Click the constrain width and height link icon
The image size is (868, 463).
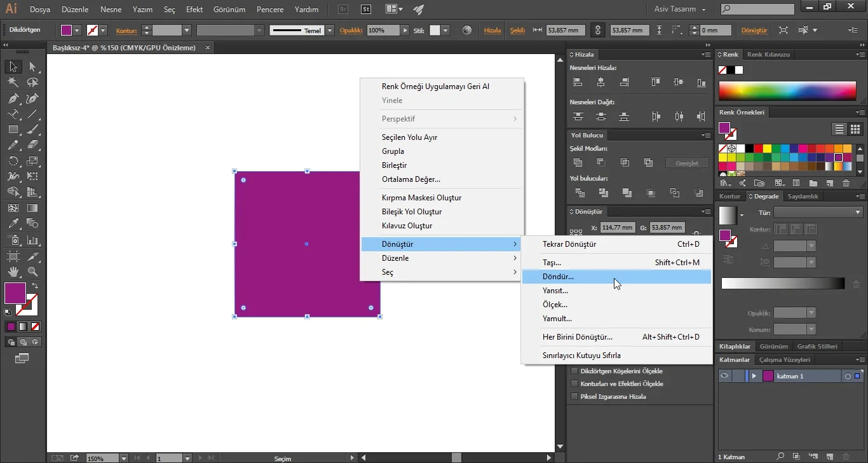[x=597, y=30]
